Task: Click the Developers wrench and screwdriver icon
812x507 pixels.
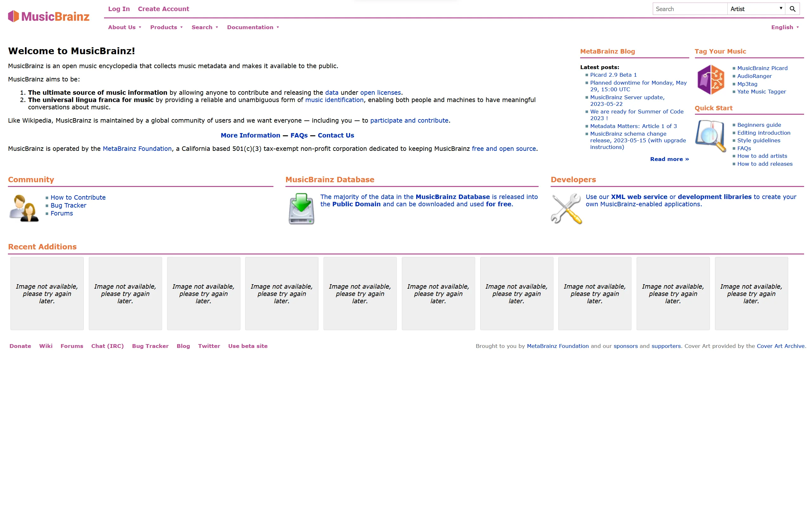Action: [x=566, y=209]
